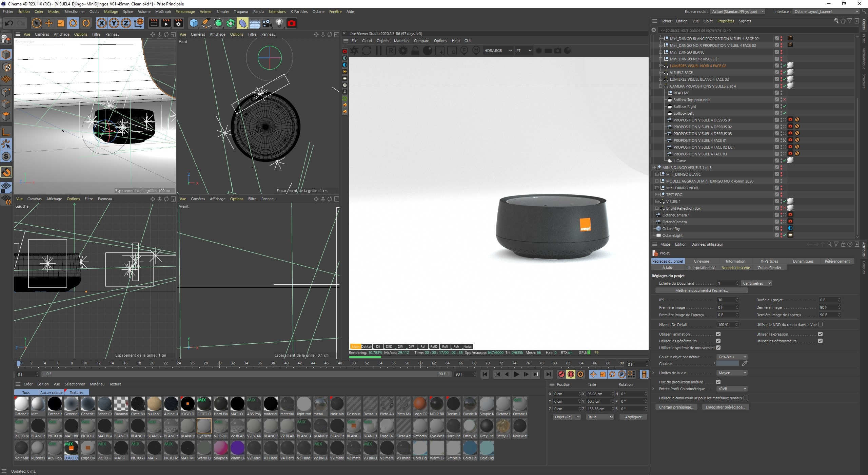Screen dimensions: 868x475
Task: Toggle the Y axis lock
Action: click(x=114, y=23)
